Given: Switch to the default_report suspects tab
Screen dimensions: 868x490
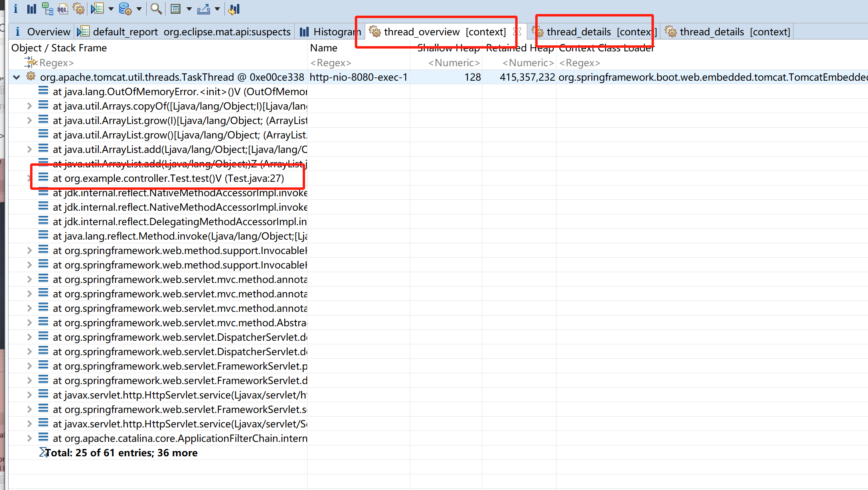Looking at the screenshot, I should pos(184,32).
